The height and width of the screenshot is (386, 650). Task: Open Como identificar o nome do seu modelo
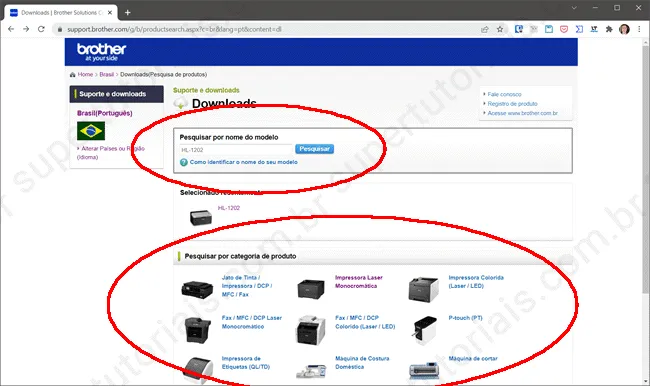243,162
